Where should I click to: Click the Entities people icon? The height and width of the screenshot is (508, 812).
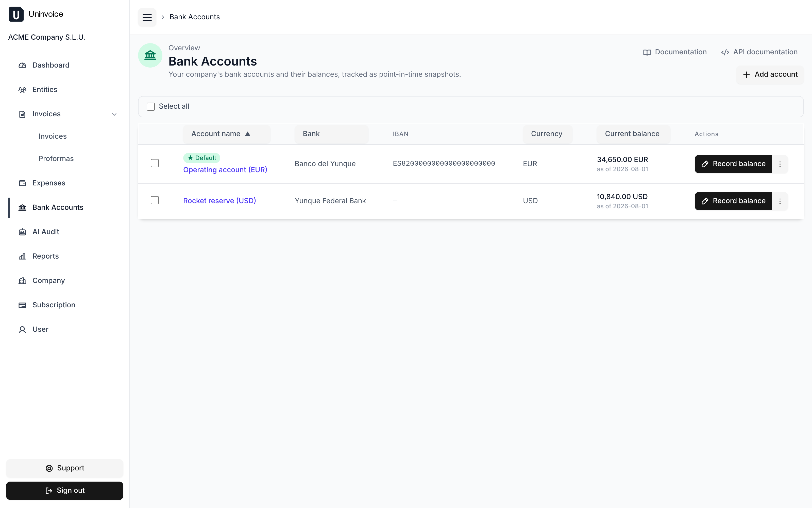pyautogui.click(x=23, y=90)
